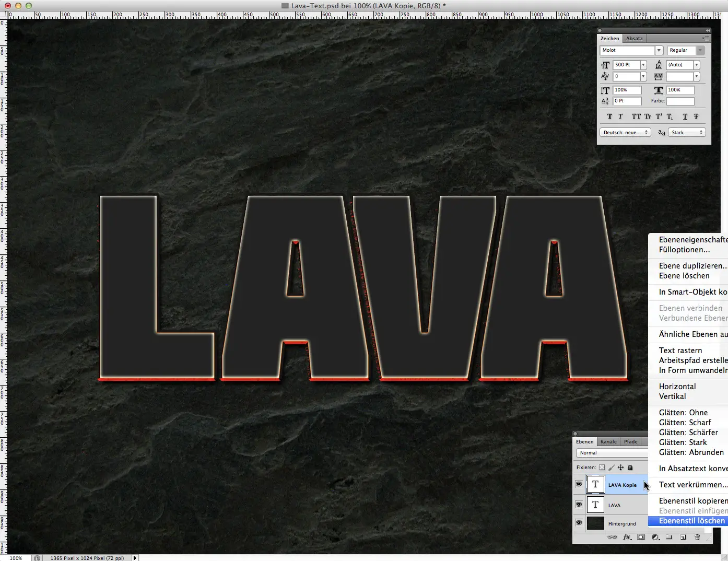Open the Ebenenstil (fx) menu icon

point(626,537)
